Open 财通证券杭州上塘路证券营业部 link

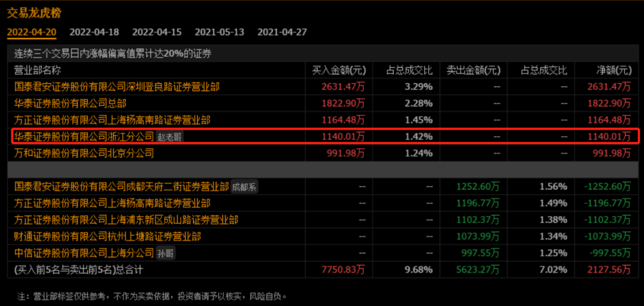pos(107,237)
